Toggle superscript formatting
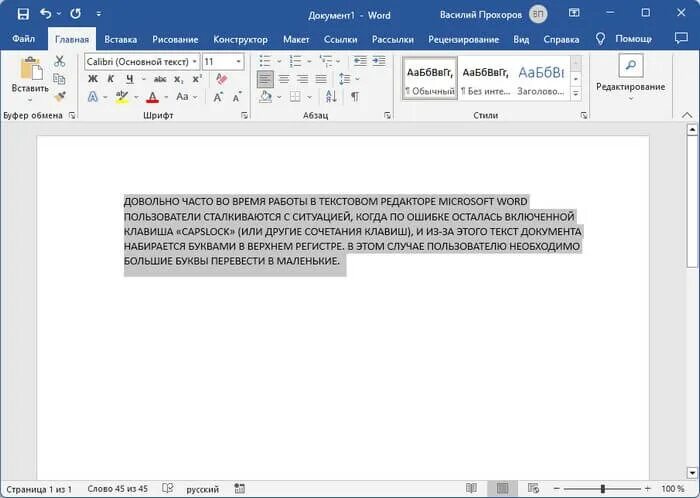 [197, 79]
